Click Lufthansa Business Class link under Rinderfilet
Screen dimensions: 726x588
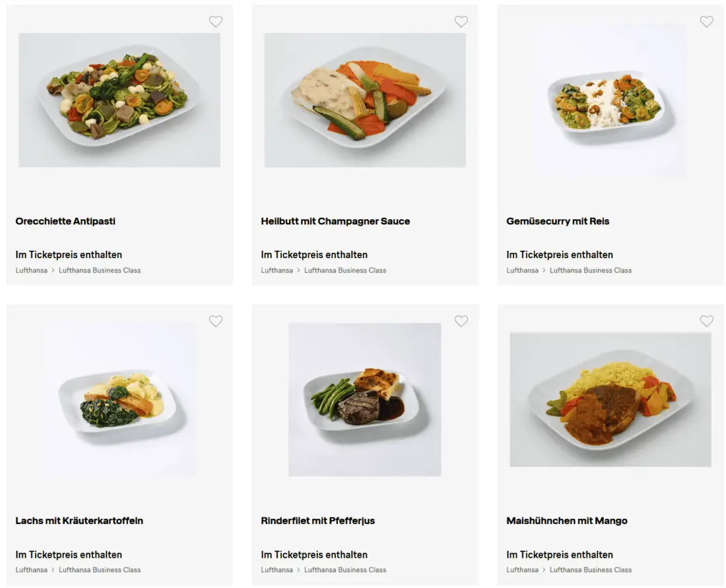345,570
